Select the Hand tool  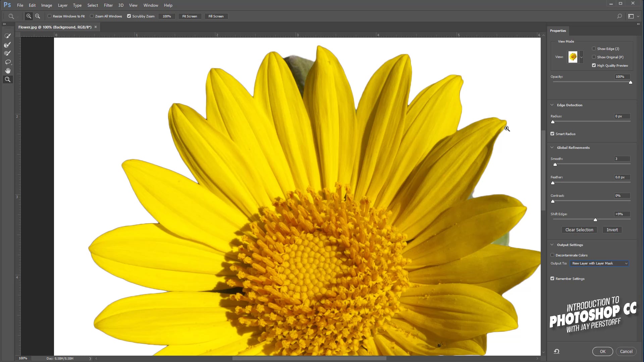[7, 71]
